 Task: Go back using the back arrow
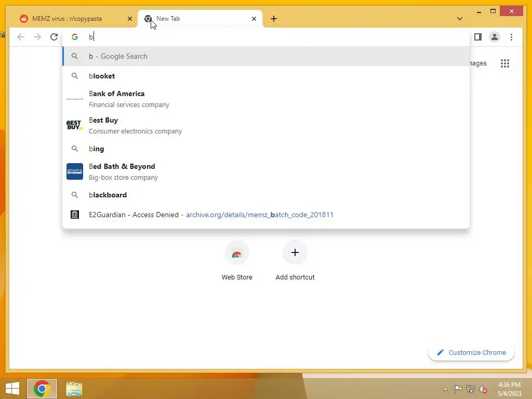tap(21, 37)
